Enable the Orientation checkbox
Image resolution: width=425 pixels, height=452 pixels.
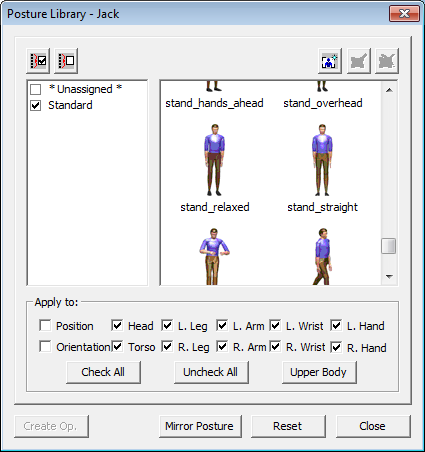point(45,347)
